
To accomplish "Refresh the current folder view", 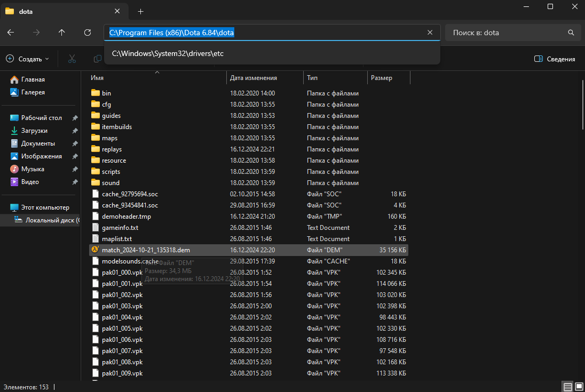I will 88,33.
